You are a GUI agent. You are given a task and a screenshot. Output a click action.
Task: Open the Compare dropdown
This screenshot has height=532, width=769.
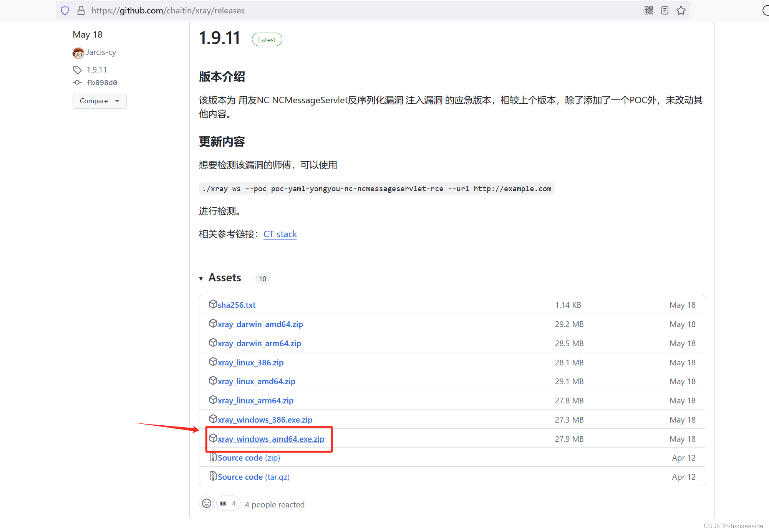[x=99, y=101]
